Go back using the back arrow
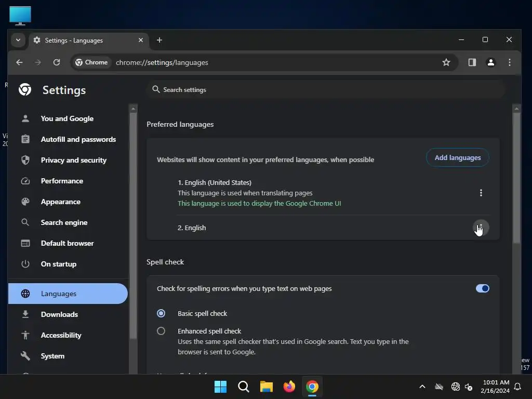 (x=19, y=62)
